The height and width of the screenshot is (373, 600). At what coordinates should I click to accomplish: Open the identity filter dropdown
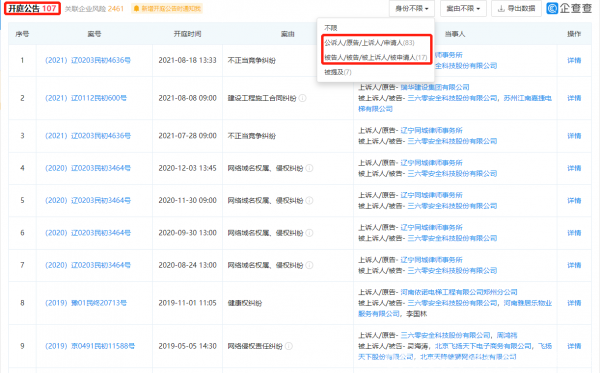[412, 8]
